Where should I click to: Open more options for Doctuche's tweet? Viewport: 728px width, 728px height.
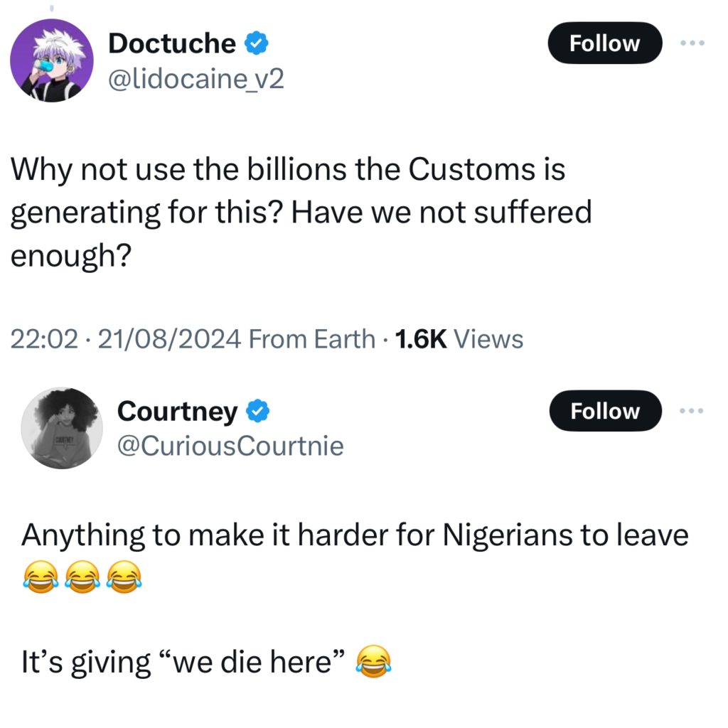[691, 43]
